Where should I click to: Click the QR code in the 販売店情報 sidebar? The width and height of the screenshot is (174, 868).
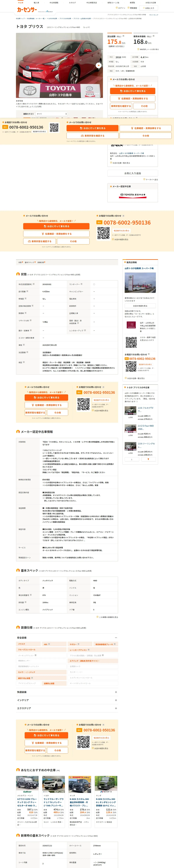[131, 342]
